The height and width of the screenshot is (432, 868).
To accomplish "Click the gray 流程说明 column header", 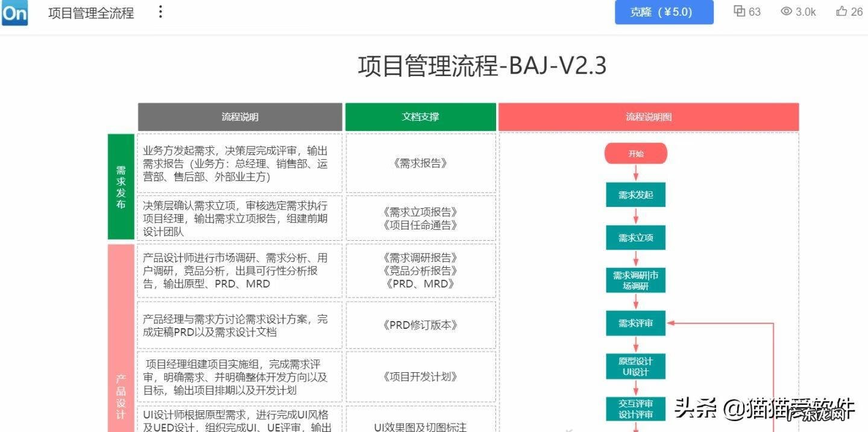I will [x=241, y=116].
